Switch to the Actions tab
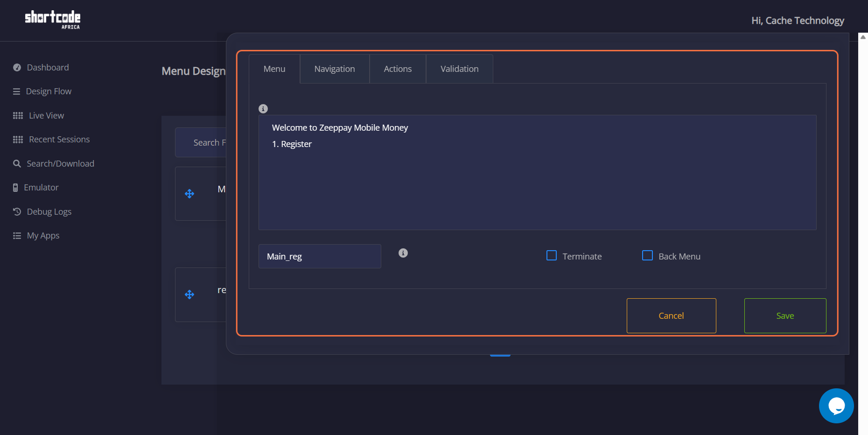 (x=398, y=69)
